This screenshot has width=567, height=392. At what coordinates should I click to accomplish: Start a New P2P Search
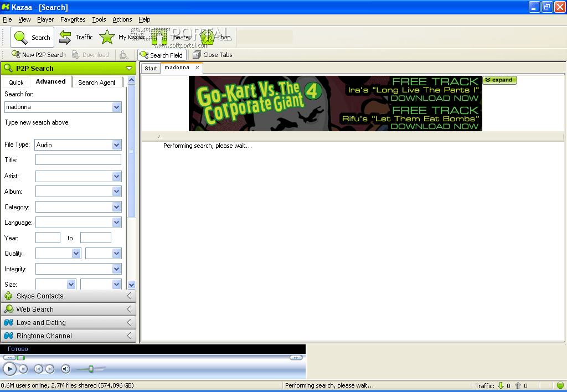[38, 55]
